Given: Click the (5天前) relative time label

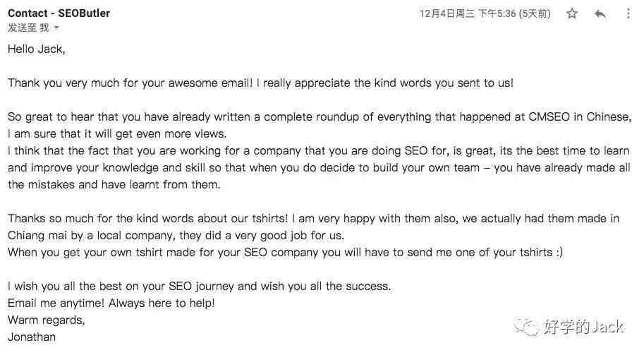Looking at the screenshot, I should pos(535,14).
